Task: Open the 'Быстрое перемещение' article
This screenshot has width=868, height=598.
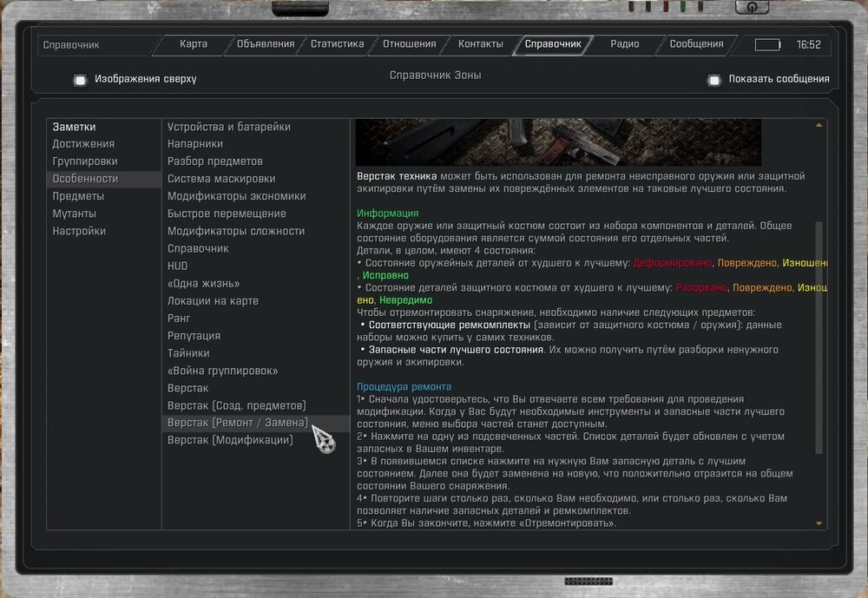Action: pyautogui.click(x=227, y=214)
